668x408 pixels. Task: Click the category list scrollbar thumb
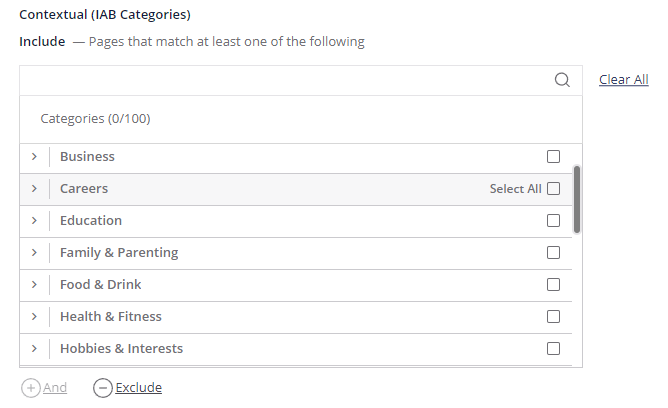coord(577,199)
